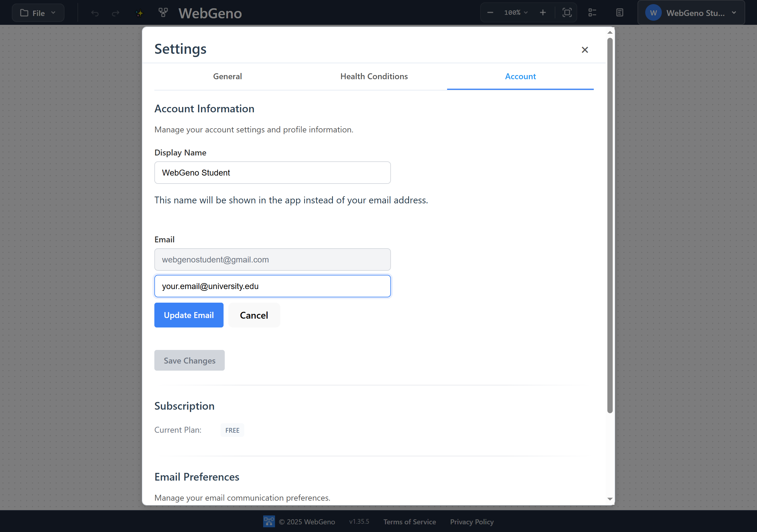Click the v1.35.5 version text
Image resolution: width=757 pixels, height=532 pixels.
click(x=359, y=521)
